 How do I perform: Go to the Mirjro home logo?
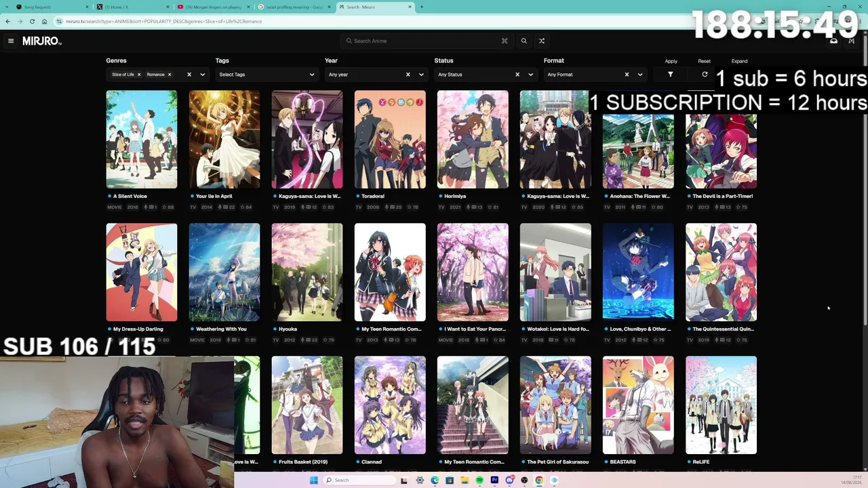(x=42, y=41)
